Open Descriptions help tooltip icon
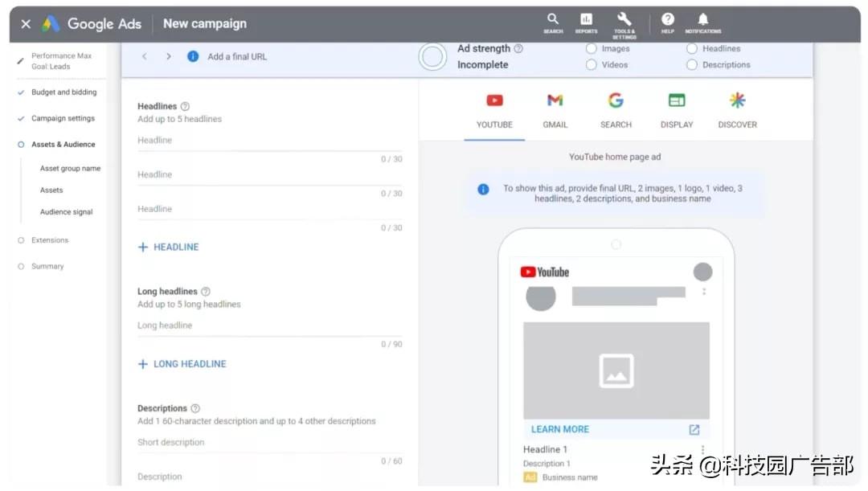868x491 pixels. pyautogui.click(x=194, y=408)
